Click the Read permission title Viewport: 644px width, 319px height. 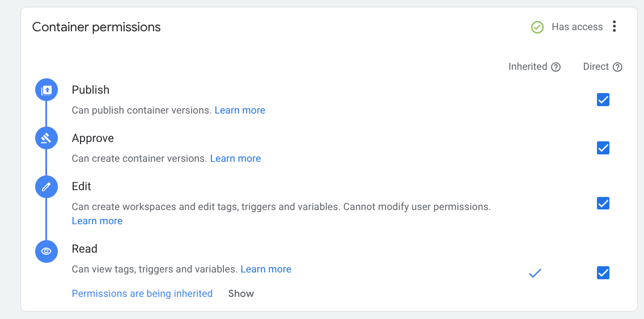[x=84, y=249]
